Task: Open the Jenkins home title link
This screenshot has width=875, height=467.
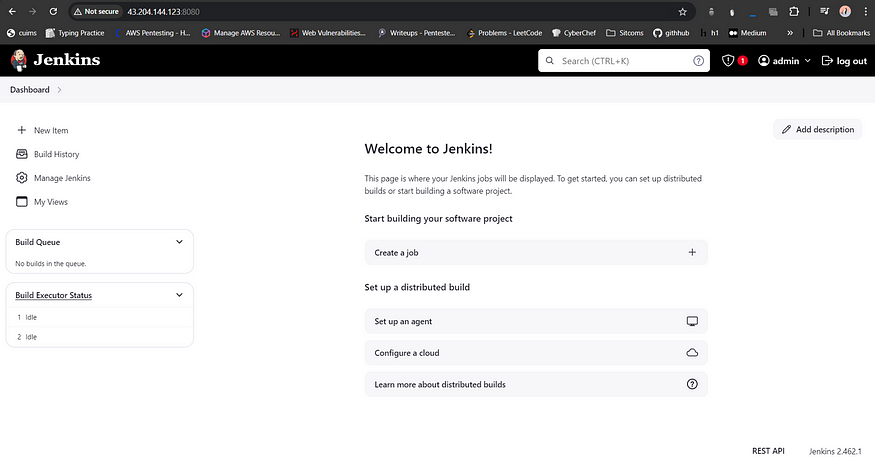Action: 66,60
